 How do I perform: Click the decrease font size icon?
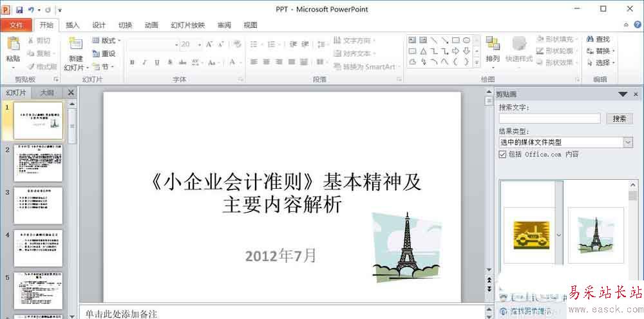[x=221, y=44]
